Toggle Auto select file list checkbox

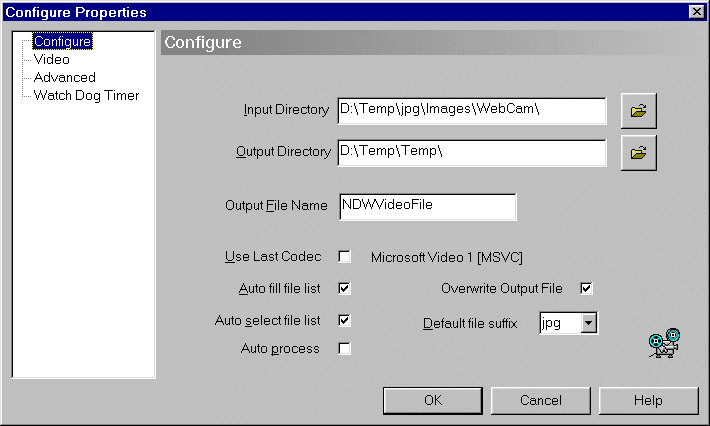click(344, 321)
